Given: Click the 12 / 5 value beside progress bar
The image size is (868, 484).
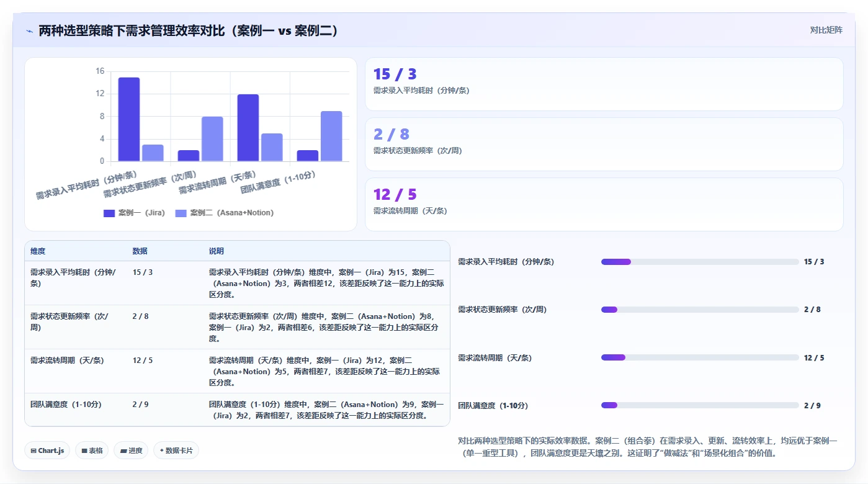Looking at the screenshot, I should (x=814, y=358).
